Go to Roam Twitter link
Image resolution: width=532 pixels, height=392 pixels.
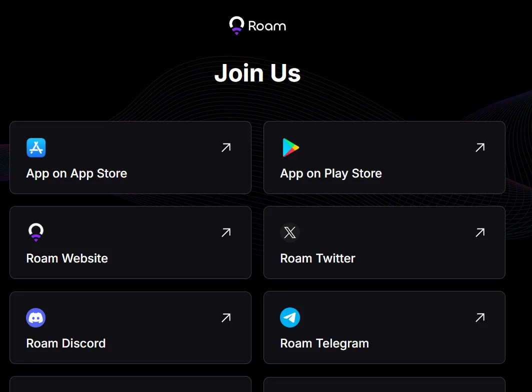point(317,258)
